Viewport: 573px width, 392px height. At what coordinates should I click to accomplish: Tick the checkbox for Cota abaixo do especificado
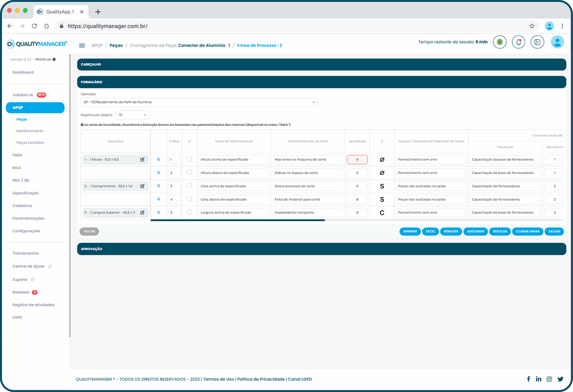pyautogui.click(x=189, y=199)
